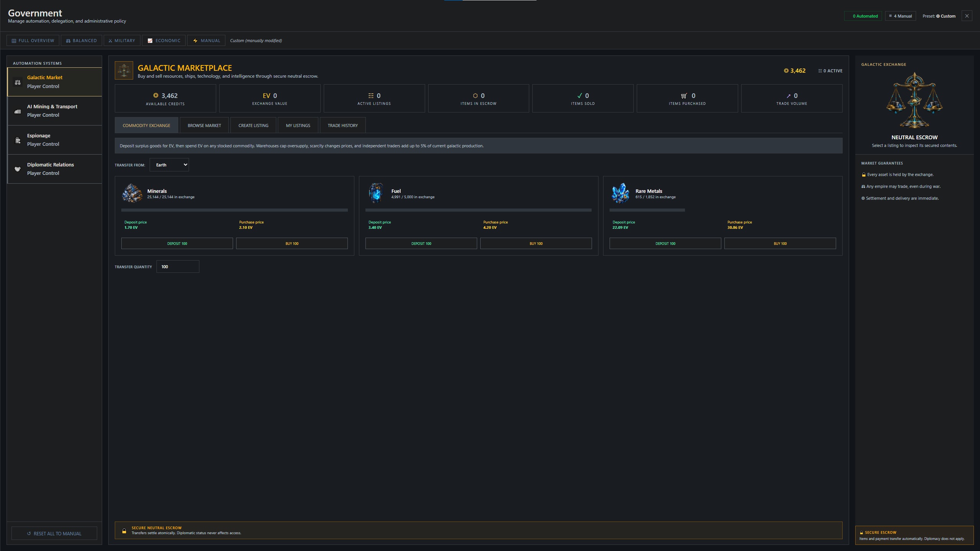Click the Rare Metals exchange stock bar

(x=647, y=210)
